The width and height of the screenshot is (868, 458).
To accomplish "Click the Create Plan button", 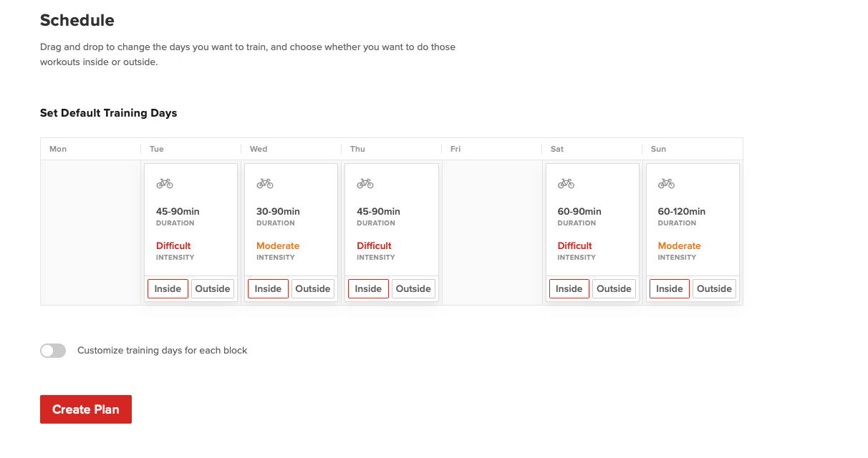I will [x=86, y=409].
